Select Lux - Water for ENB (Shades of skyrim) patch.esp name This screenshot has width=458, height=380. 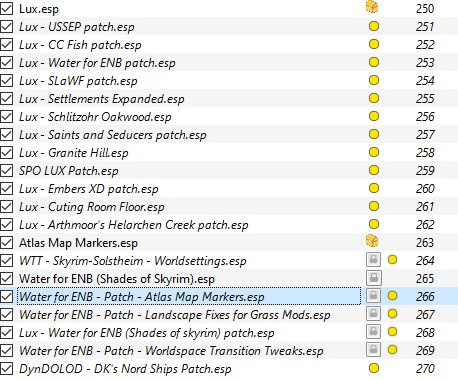tap(147, 333)
